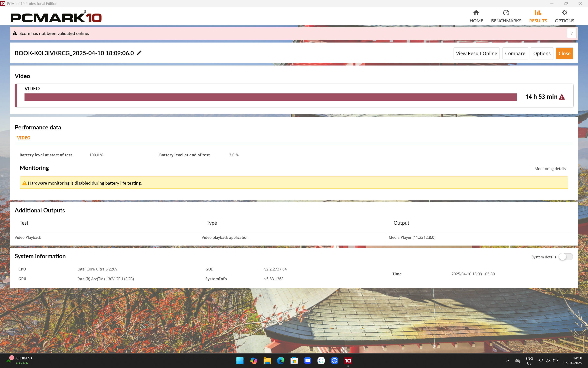Click the Compare button
The image size is (588, 368).
coord(515,53)
